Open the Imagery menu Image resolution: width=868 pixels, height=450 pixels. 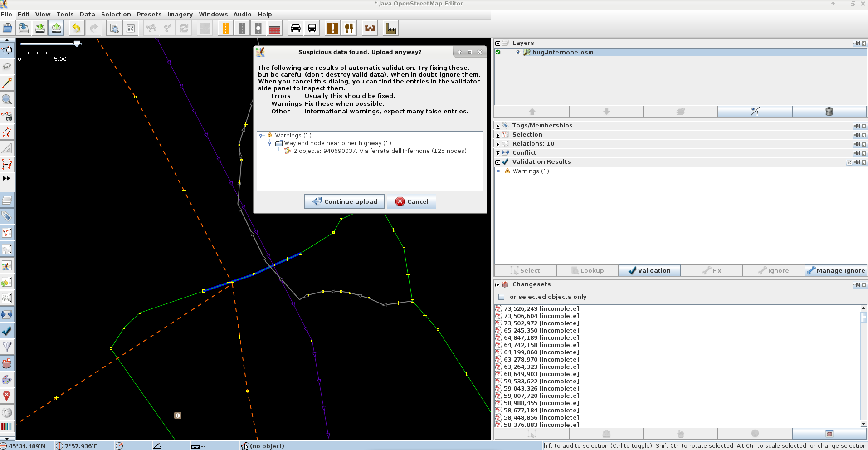[x=180, y=14]
